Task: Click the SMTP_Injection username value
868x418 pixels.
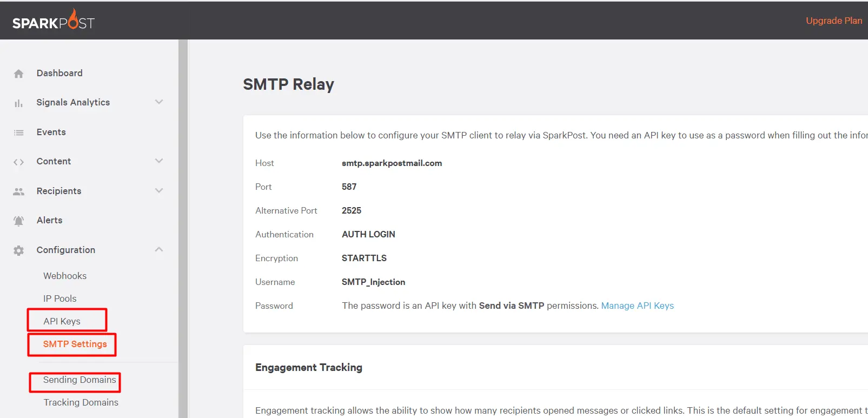Action: (373, 282)
